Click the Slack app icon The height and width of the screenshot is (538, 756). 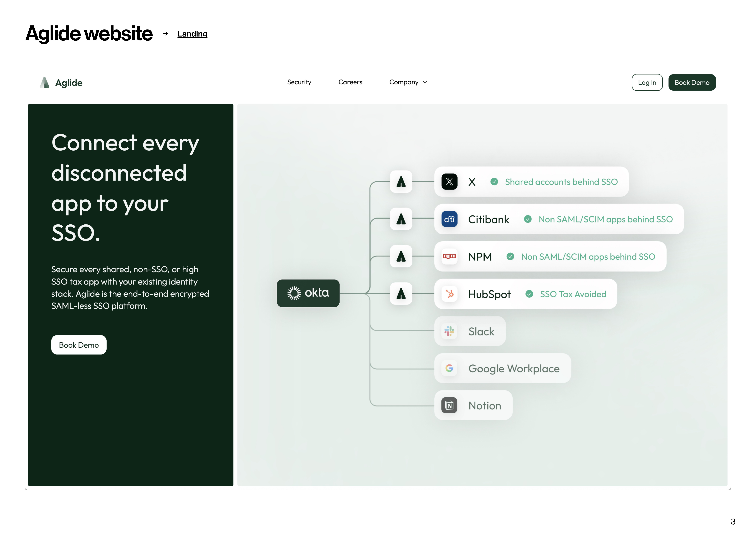[x=449, y=331]
